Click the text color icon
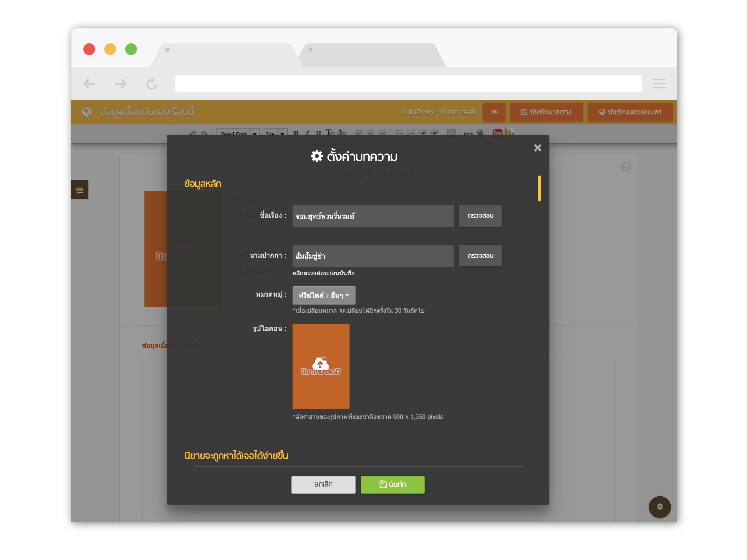This screenshot has height=560, width=747. [x=330, y=133]
